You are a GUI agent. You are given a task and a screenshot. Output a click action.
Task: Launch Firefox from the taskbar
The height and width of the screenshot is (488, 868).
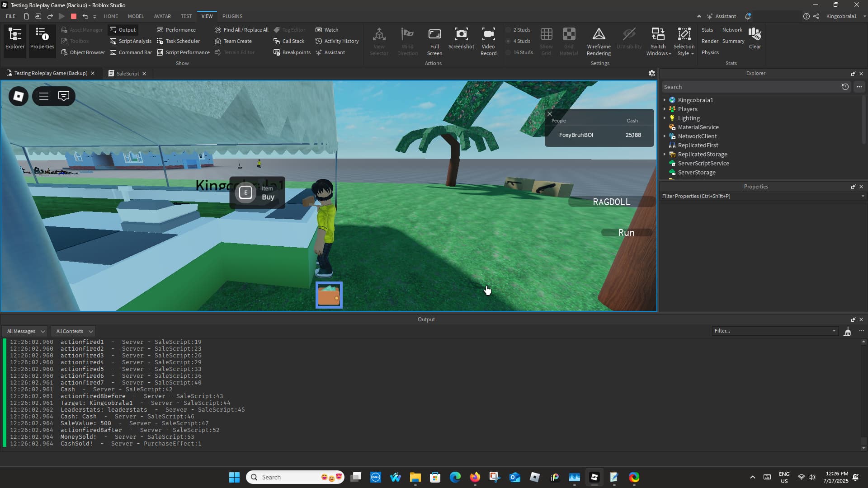click(x=474, y=477)
